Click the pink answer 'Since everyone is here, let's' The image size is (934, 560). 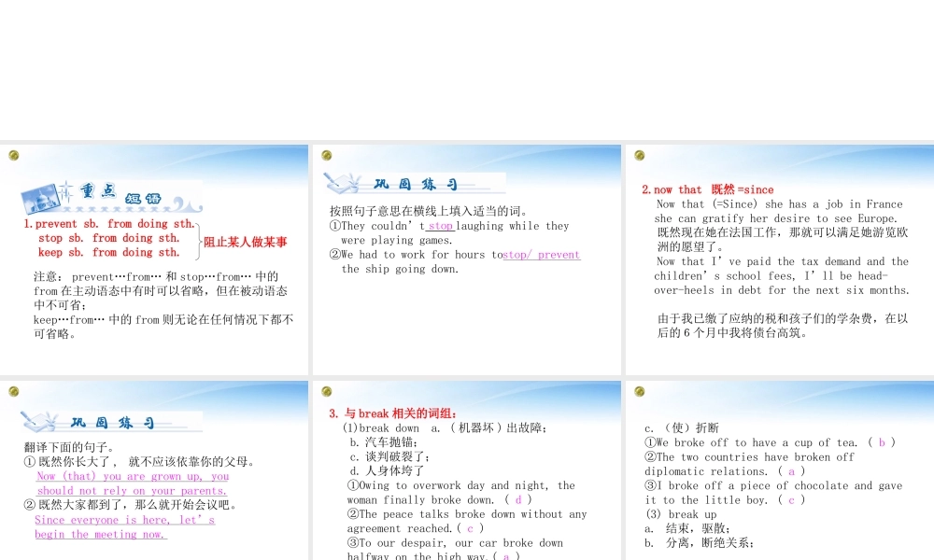point(124,520)
